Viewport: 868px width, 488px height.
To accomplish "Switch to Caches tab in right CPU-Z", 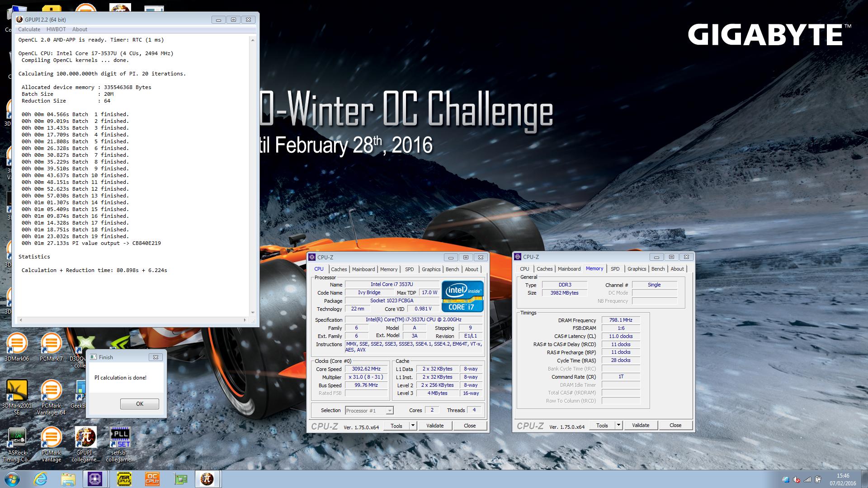I will click(544, 269).
